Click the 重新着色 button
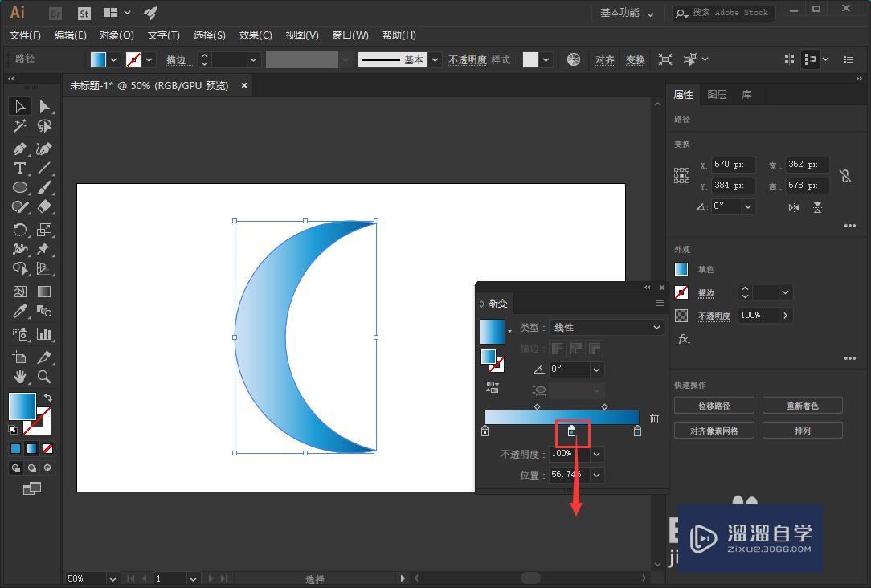The width and height of the screenshot is (871, 588). [802, 406]
